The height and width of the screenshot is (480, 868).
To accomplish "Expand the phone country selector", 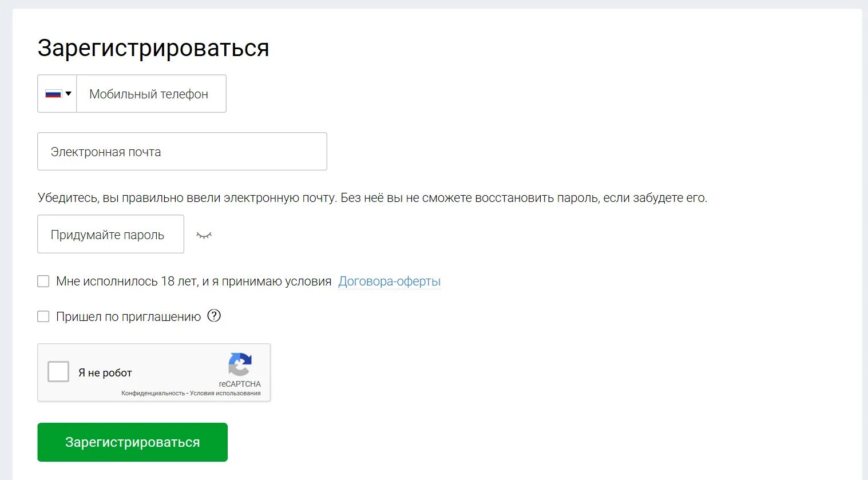I will (57, 93).
